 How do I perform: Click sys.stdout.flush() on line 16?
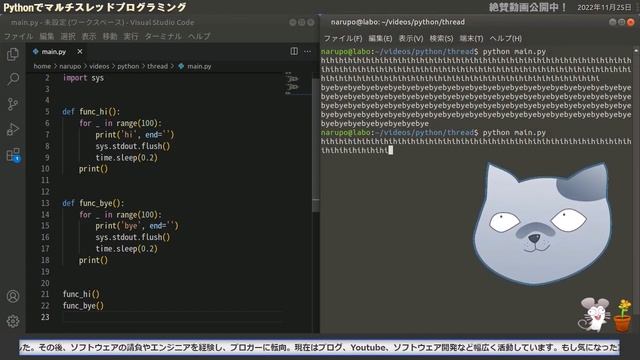click(133, 237)
